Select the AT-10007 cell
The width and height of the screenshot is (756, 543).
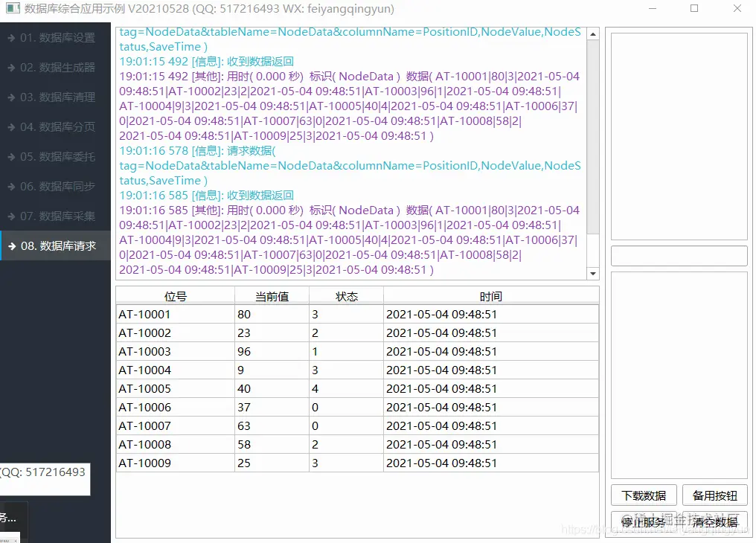pos(176,426)
